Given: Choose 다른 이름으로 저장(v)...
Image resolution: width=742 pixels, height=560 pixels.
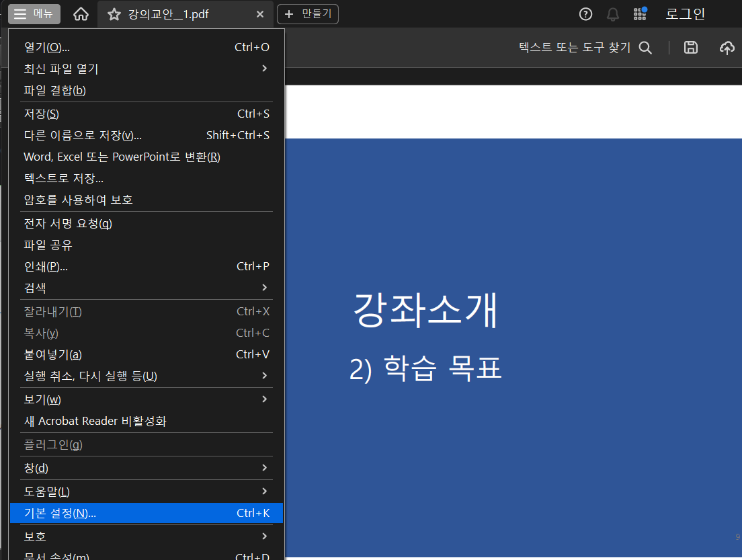Looking at the screenshot, I should tap(147, 135).
